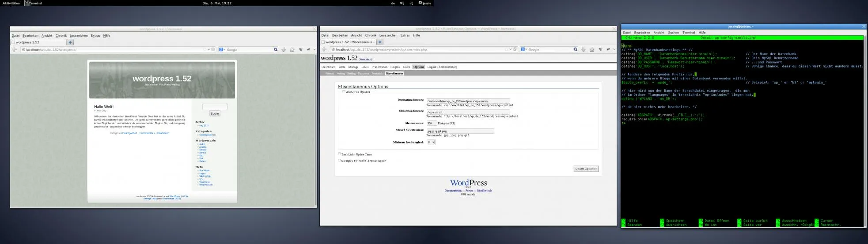Open volume icon in top panel

pyautogui.click(x=402, y=3)
